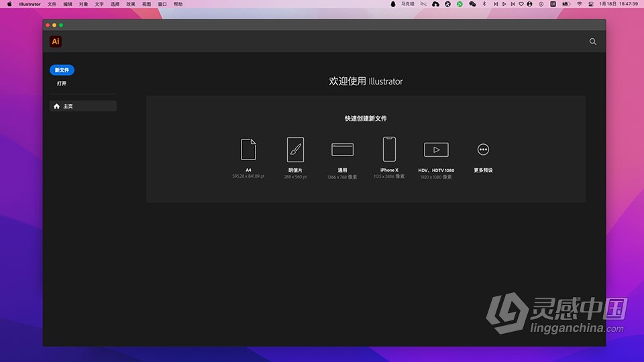Image resolution: width=644 pixels, height=362 pixels.
Task: Click the date and time in menu bar
Action: pyautogui.click(x=619, y=4)
